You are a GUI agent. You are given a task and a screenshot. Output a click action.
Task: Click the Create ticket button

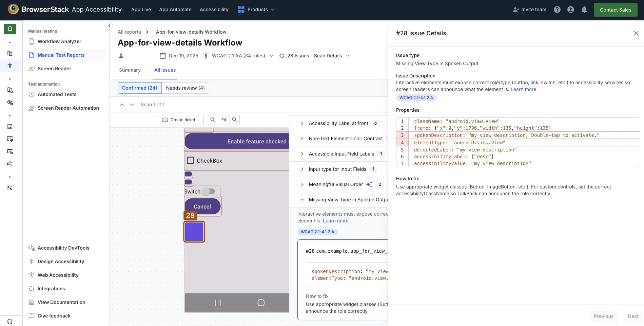click(179, 120)
